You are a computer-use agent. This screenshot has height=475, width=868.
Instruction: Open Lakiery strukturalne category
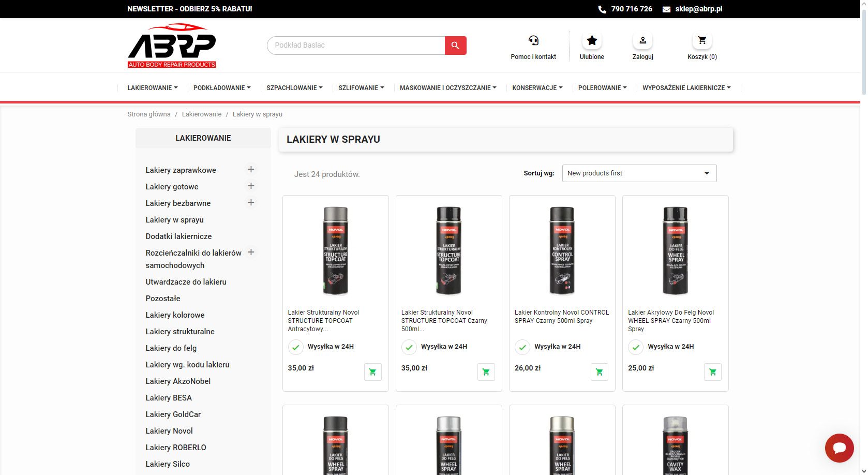click(x=180, y=332)
